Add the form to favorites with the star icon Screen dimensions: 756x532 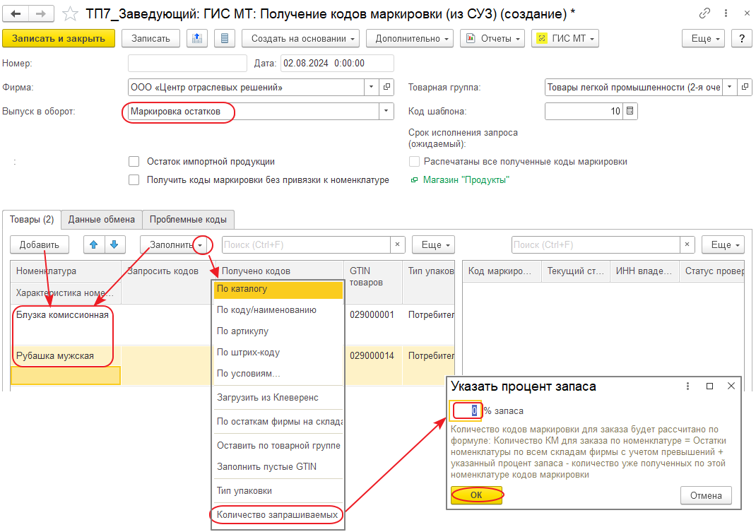[x=70, y=13]
